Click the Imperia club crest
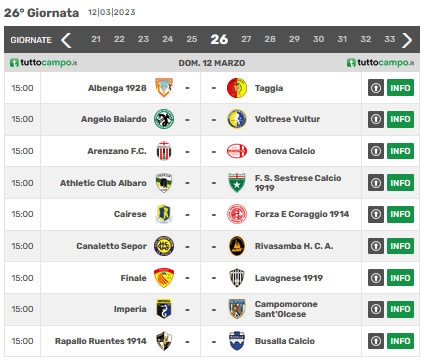Viewport: 425px width, 360px height. click(x=164, y=309)
